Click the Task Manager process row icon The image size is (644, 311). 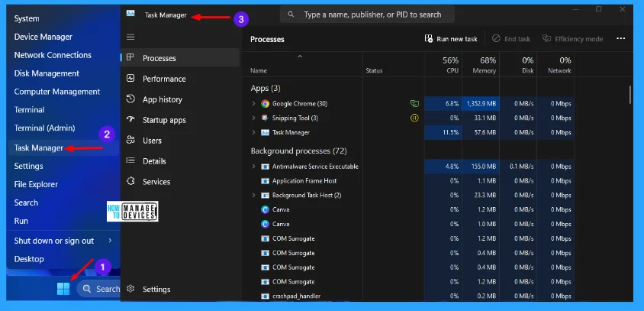[265, 132]
